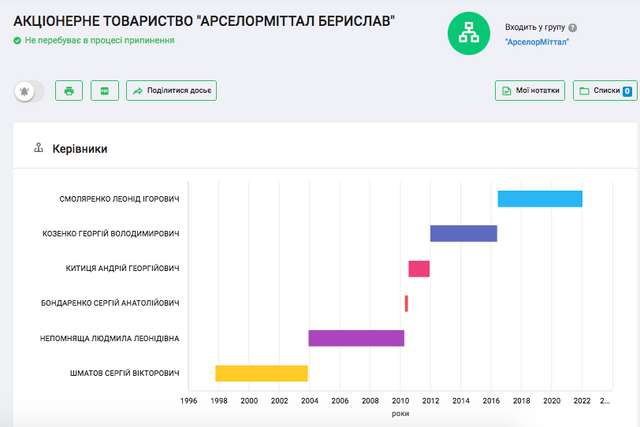Open the Списки lists button

click(x=605, y=91)
